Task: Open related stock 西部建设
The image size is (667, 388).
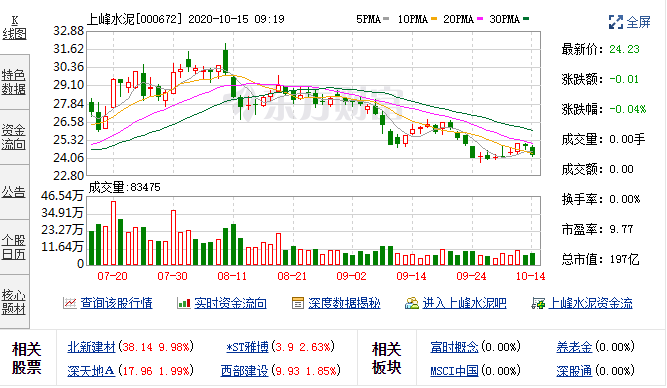Action: coord(245,371)
